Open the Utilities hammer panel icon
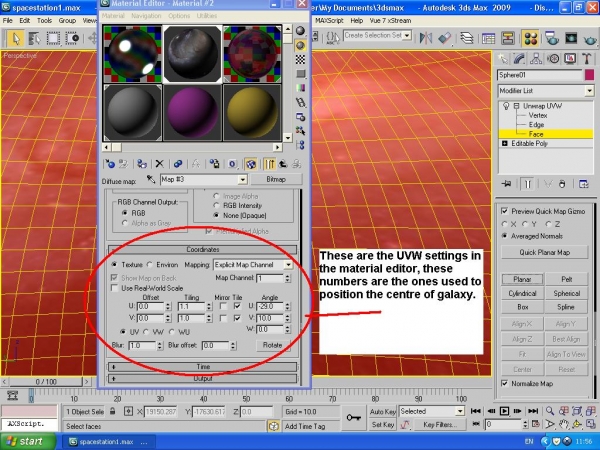The height and width of the screenshot is (450, 600). (x=587, y=59)
